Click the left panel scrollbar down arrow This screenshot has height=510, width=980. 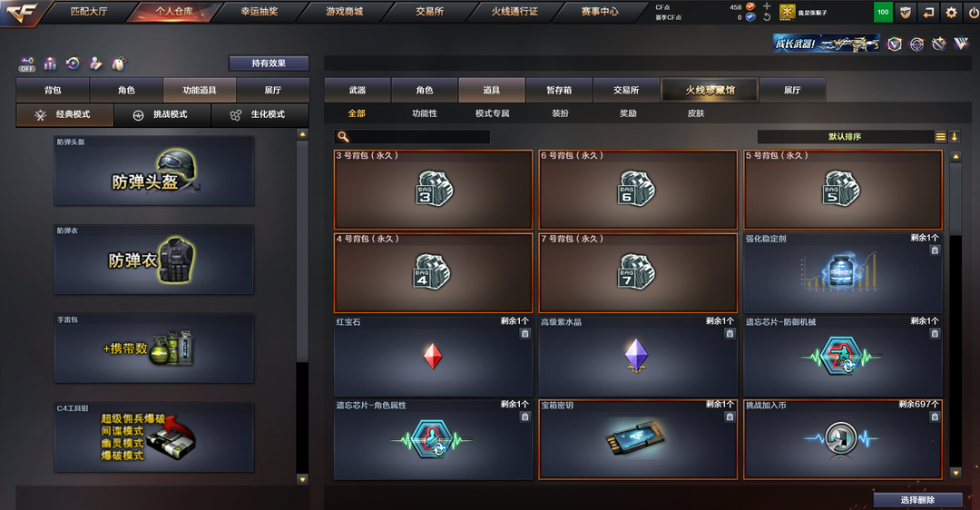pyautogui.click(x=302, y=480)
